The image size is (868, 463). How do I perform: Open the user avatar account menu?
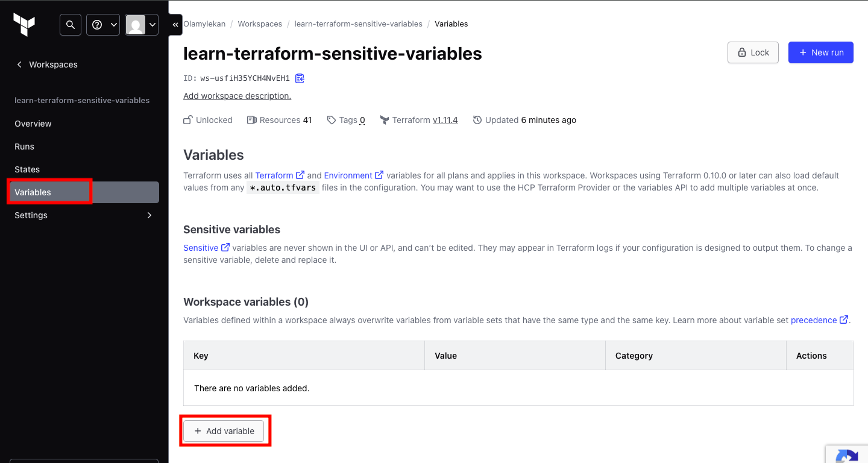pos(142,25)
